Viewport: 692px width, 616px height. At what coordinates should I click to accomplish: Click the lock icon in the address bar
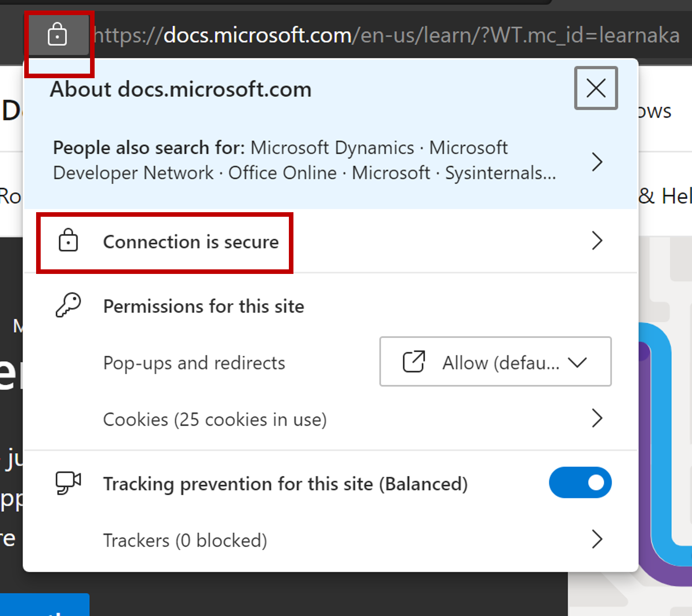click(58, 35)
